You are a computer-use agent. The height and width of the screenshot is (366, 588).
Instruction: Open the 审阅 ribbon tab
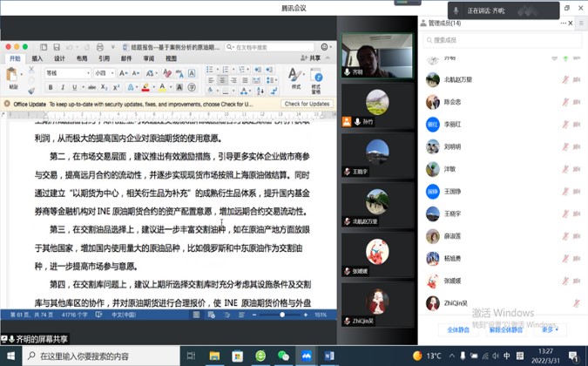pos(147,59)
